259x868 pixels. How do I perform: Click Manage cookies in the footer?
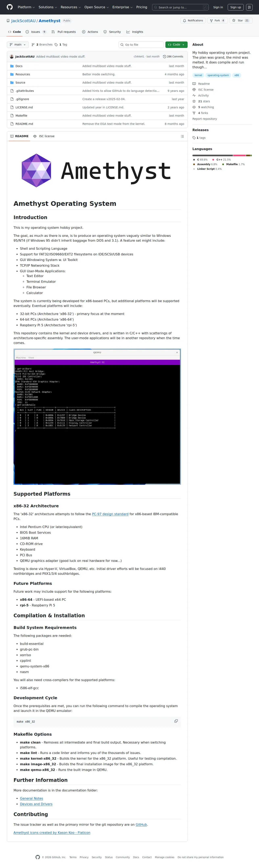point(165,857)
